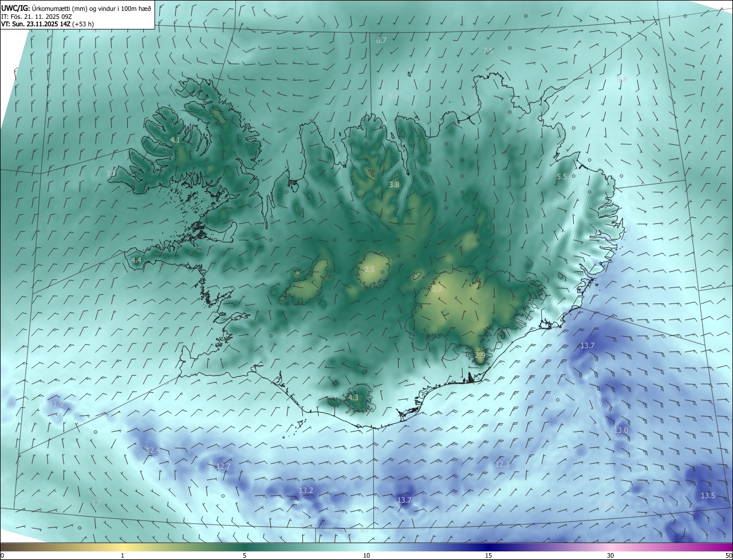This screenshot has width=733, height=560.
Task: Click the 2.5 value inside the glacier outline
Action: coord(369,270)
